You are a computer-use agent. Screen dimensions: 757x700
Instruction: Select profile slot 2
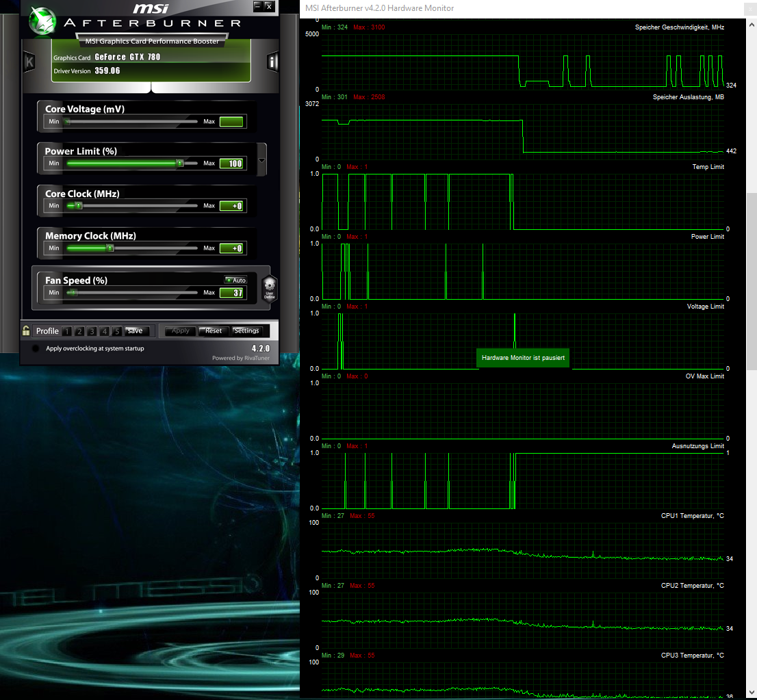(79, 331)
